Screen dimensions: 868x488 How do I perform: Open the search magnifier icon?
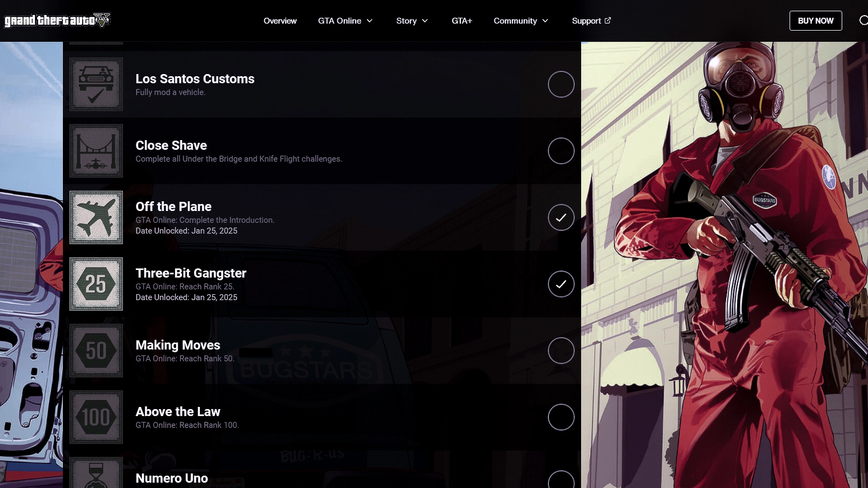(863, 20)
